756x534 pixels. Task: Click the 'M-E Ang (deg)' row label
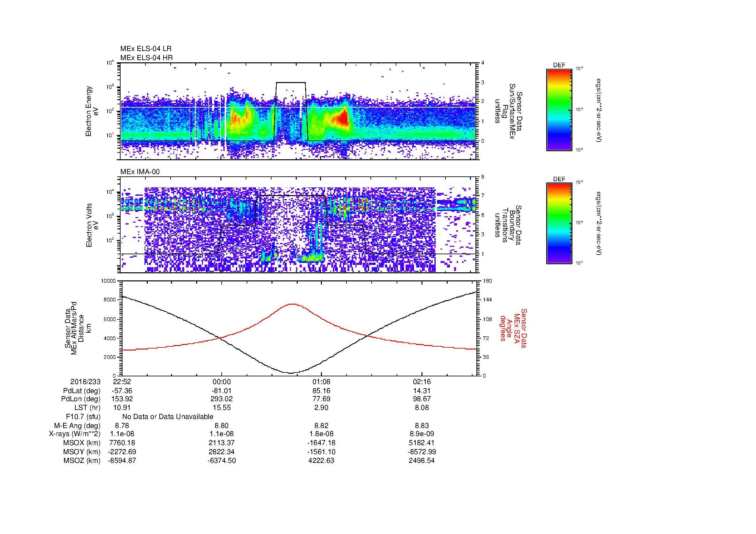point(77,425)
